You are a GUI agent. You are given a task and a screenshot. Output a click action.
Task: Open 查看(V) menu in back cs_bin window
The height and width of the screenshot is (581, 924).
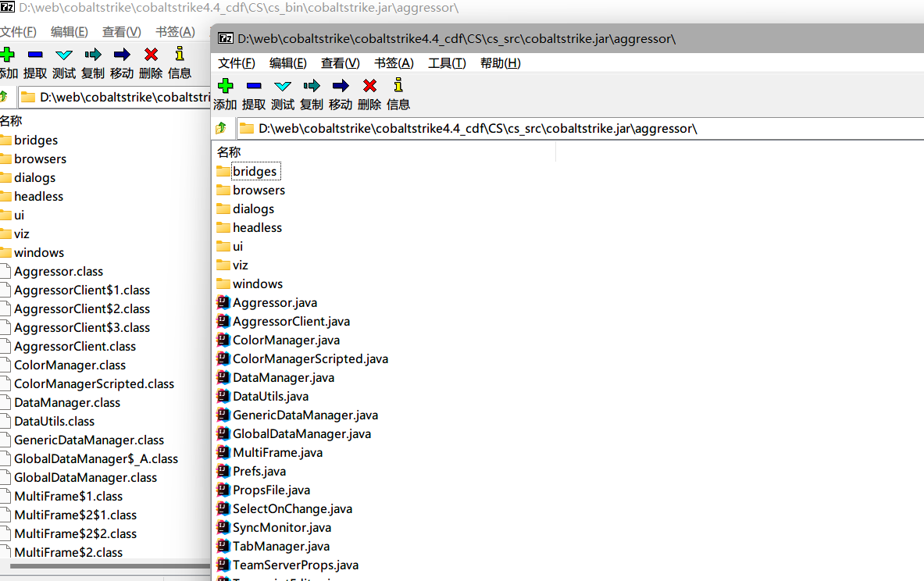click(x=122, y=32)
